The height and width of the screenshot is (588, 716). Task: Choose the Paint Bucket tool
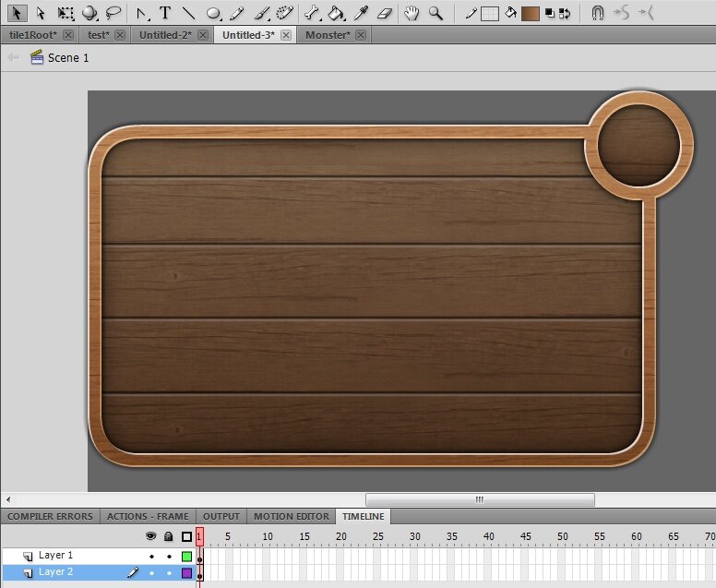click(337, 13)
